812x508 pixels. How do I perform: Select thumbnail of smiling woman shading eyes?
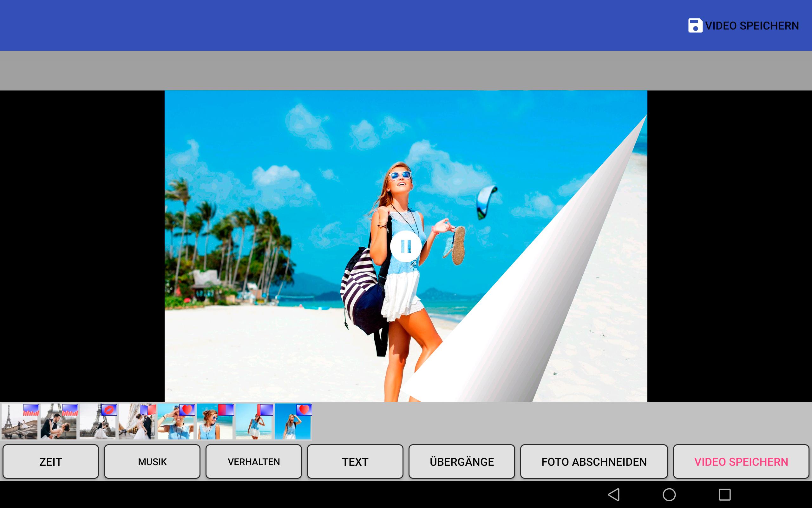click(175, 422)
